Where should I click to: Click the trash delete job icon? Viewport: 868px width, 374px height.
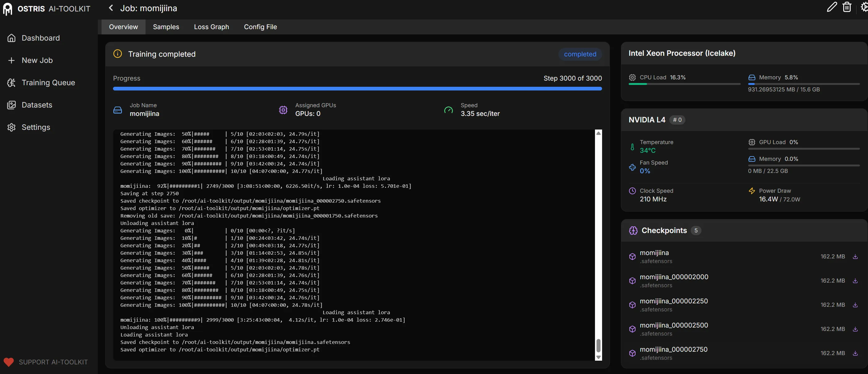[x=847, y=7]
